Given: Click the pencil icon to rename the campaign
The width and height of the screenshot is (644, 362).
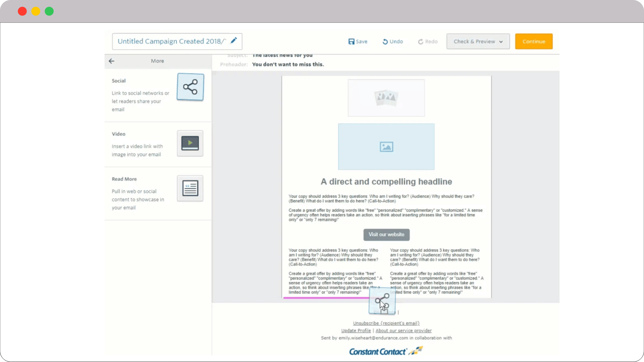Looking at the screenshot, I should (233, 40).
